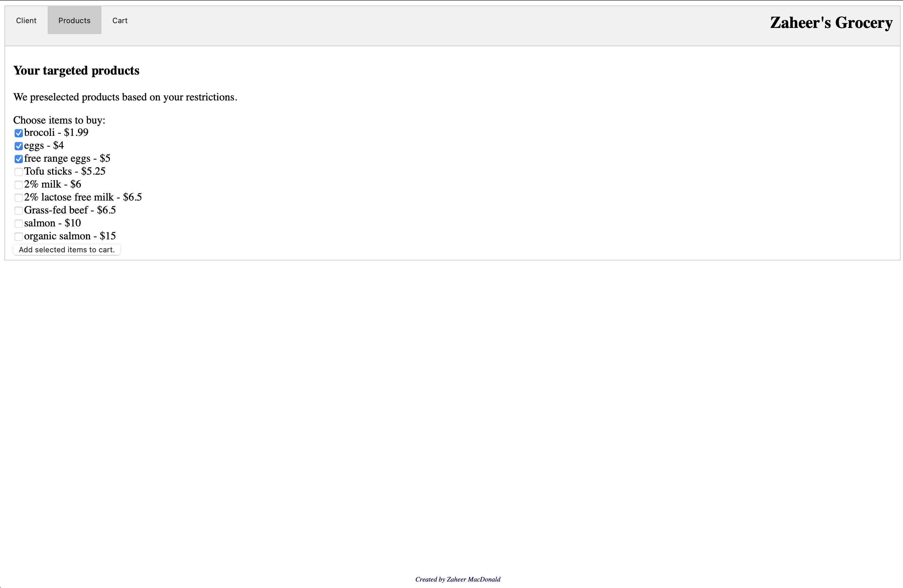Click the Your targeted products heading
903x588 pixels.
tap(76, 70)
